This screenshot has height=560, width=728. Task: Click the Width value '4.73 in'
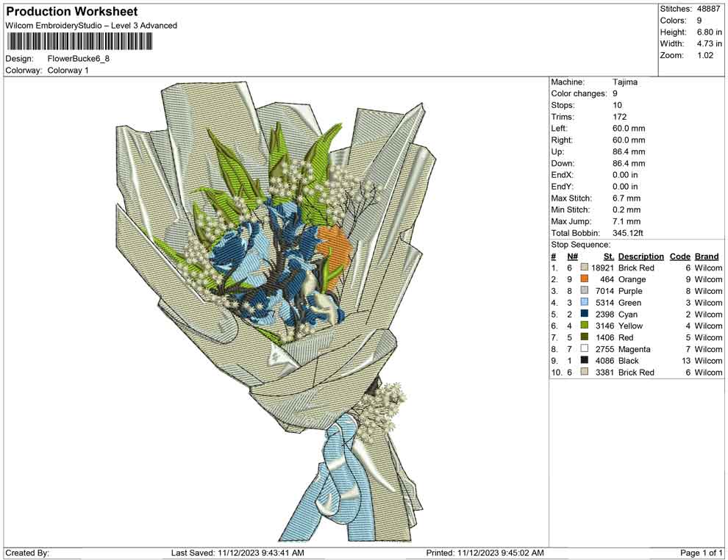pos(709,43)
